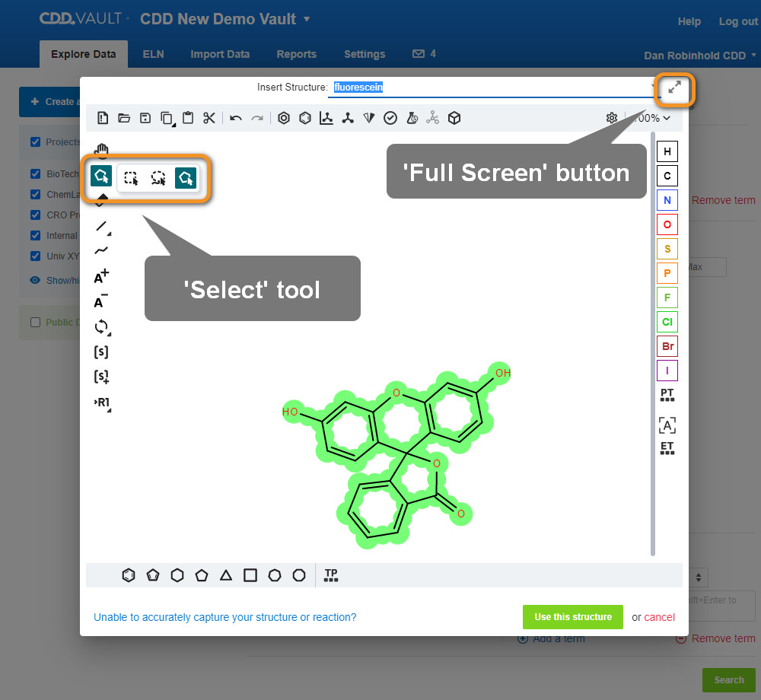This screenshot has width=761, height=700.
Task: Uncheck the Internal project checkbox
Action: pyautogui.click(x=35, y=236)
